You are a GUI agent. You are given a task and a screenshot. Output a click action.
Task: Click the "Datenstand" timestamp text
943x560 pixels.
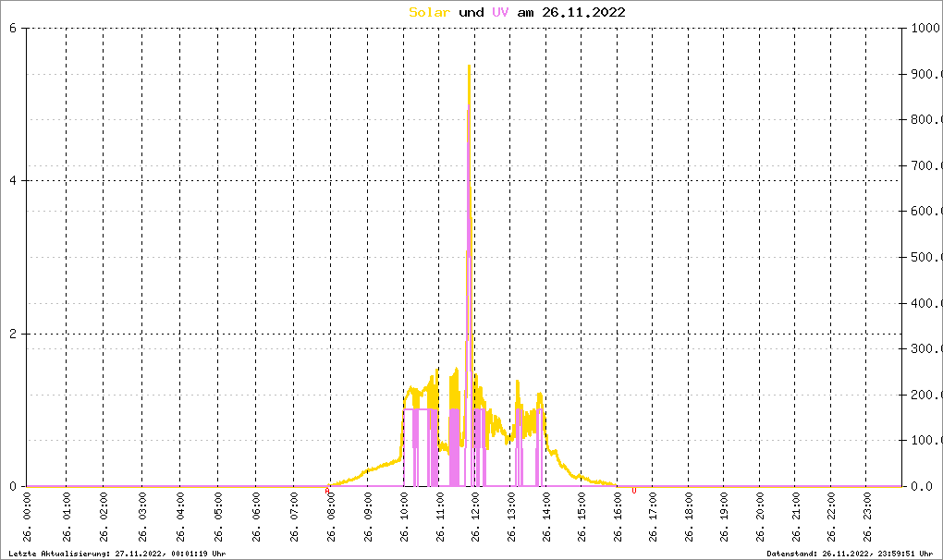click(850, 554)
